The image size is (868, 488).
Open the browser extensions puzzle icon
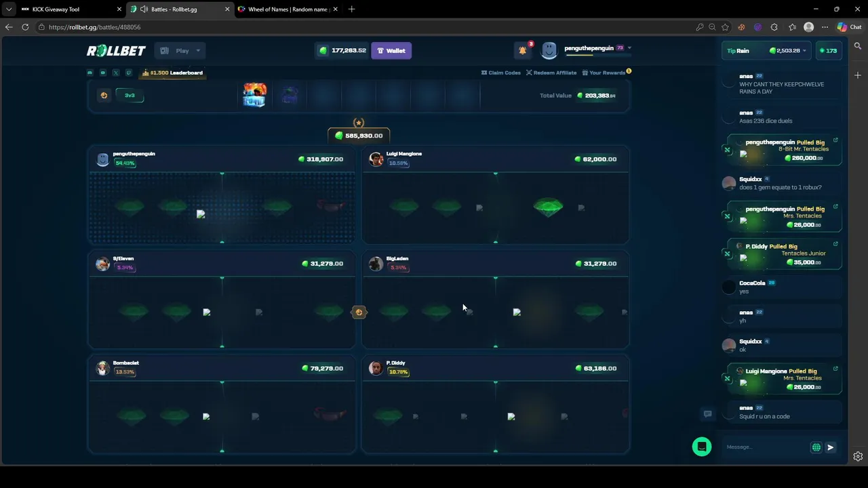click(774, 27)
